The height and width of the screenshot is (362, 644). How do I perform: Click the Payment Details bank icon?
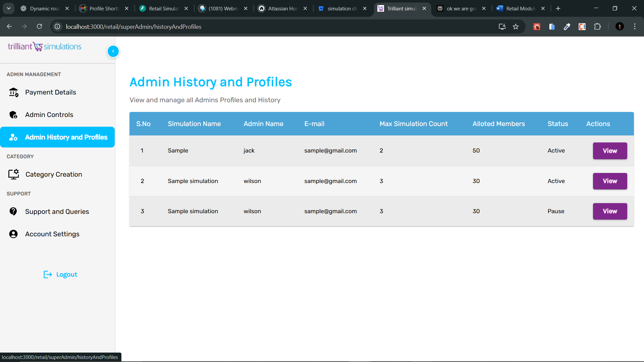[13, 92]
